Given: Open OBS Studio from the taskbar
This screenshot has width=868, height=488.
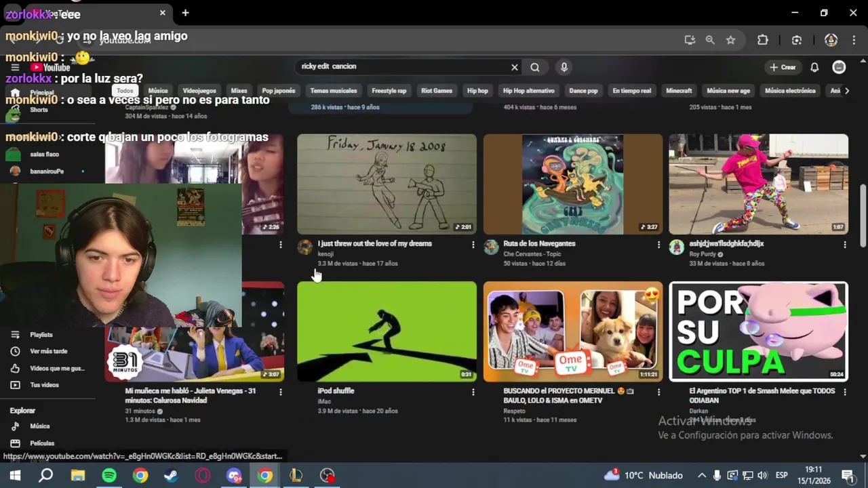Looking at the screenshot, I should [328, 475].
